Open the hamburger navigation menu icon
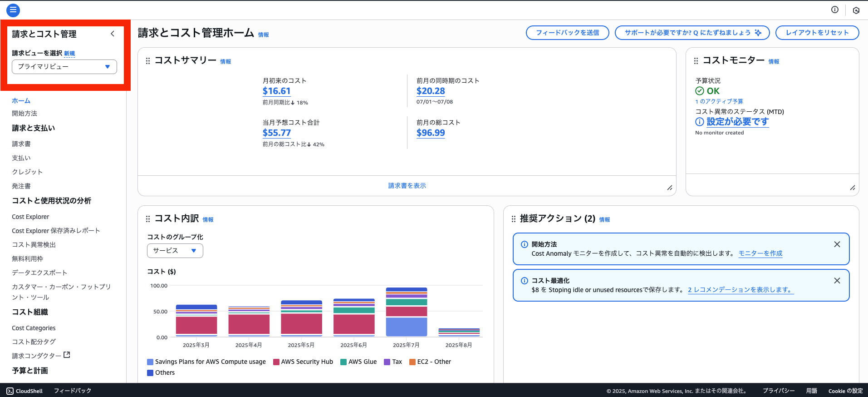The width and height of the screenshot is (868, 397). (x=13, y=10)
